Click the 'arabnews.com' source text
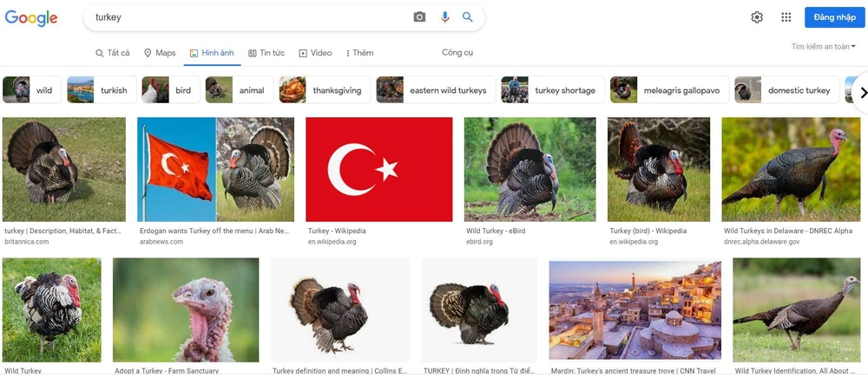 pos(161,242)
